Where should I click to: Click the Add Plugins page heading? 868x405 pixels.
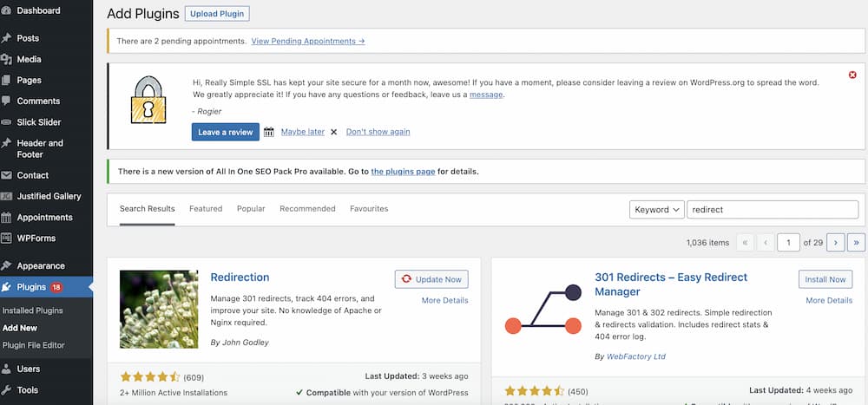pos(143,14)
